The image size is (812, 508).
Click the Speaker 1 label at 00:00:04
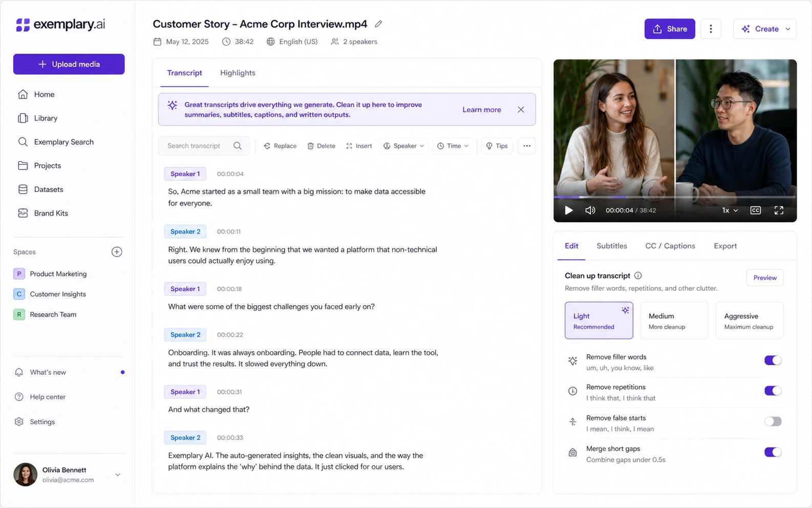pos(185,174)
